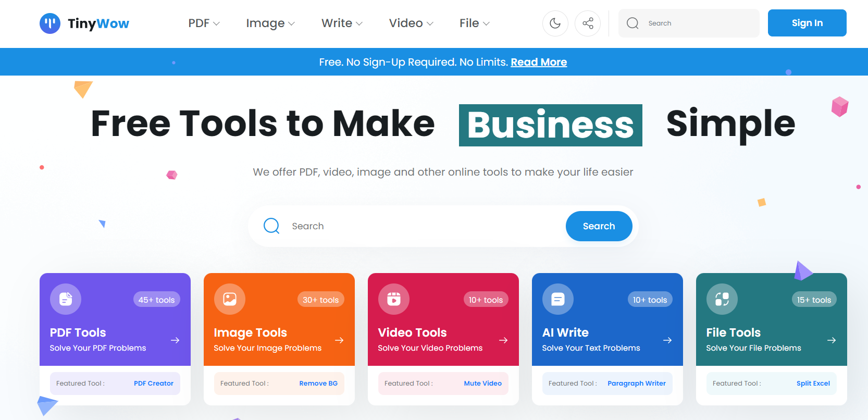Expand the PDF dropdown menu
Viewport: 868px width, 420px height.
[x=204, y=23]
